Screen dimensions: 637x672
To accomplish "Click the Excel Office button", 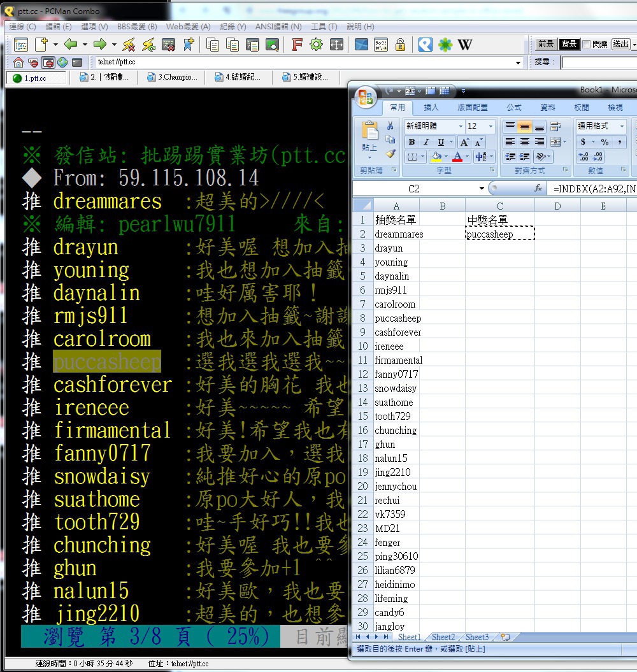I will [367, 97].
